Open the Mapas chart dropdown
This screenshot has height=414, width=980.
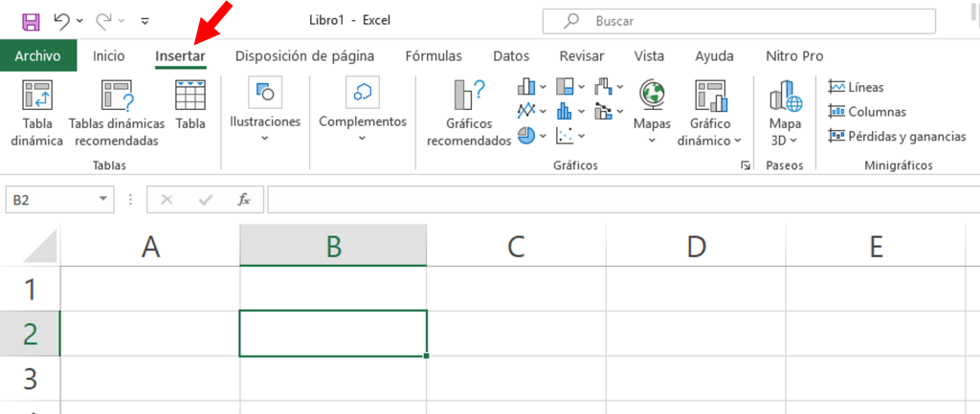click(652, 140)
